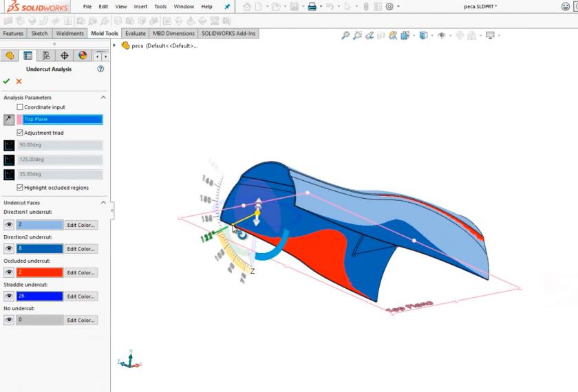Image resolution: width=578 pixels, height=392 pixels.
Task: Switch to the Evaluate tab
Action: tap(135, 33)
